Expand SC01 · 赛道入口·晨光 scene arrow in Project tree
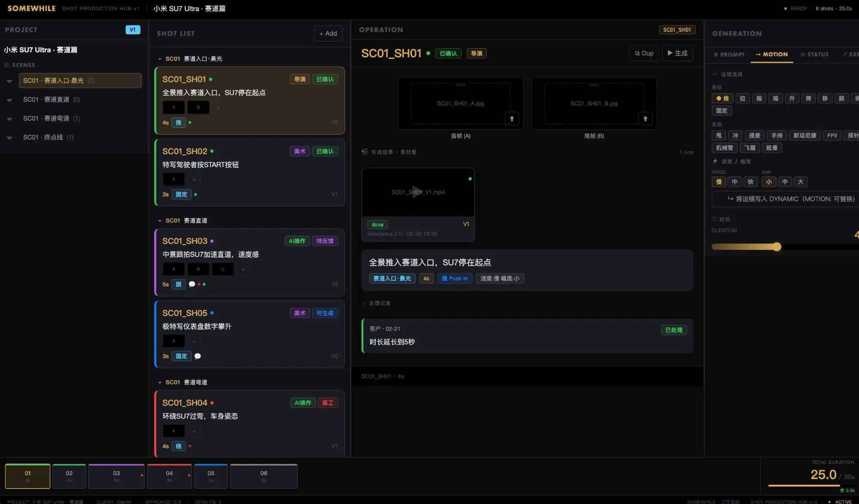Viewport: 859px width, 504px height. pos(9,81)
